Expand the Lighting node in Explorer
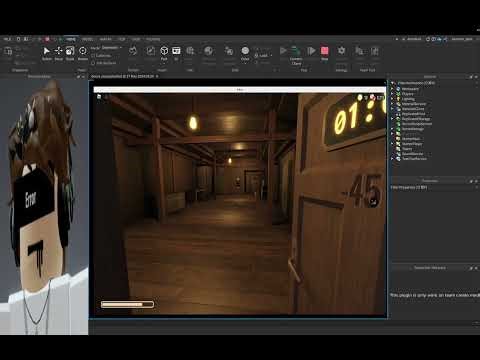 pos(393,99)
